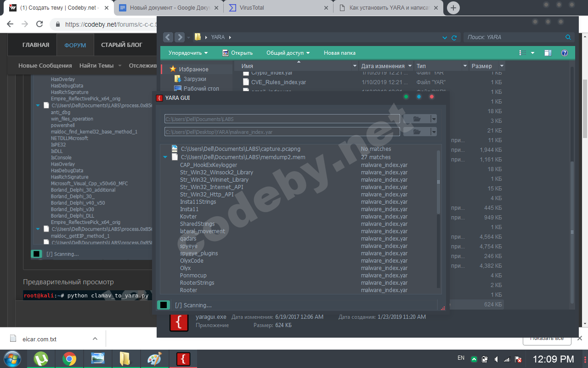Refresh the YARA folder in Explorer
This screenshot has height=368, width=588.
point(454,38)
